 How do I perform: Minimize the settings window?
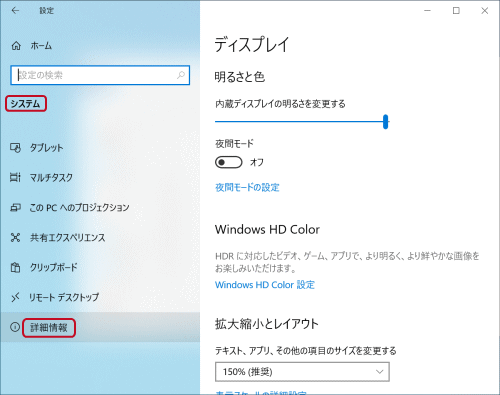(x=427, y=11)
